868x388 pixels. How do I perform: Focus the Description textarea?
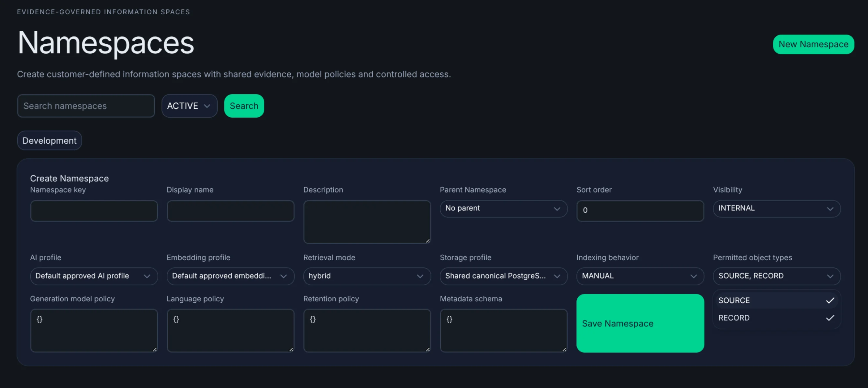tap(367, 222)
